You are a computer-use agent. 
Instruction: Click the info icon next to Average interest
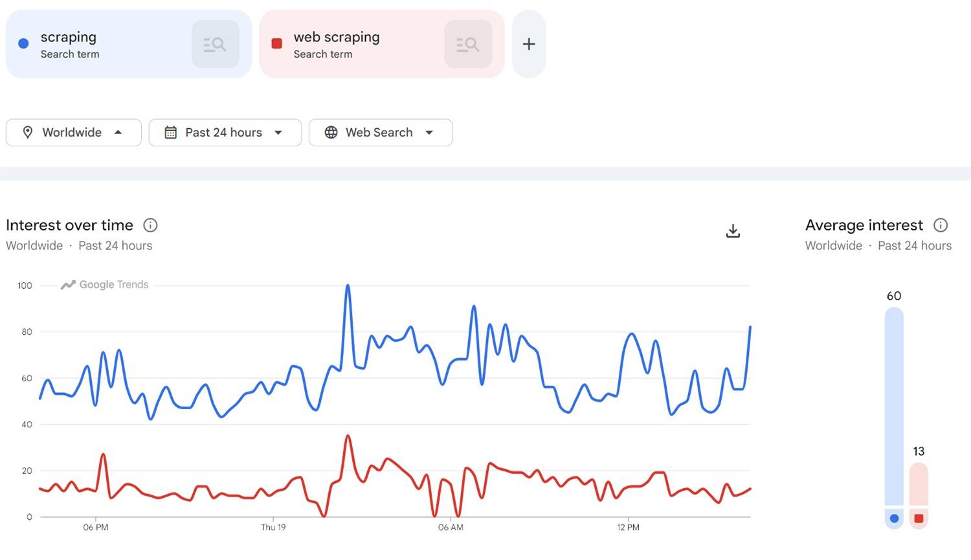coord(941,225)
